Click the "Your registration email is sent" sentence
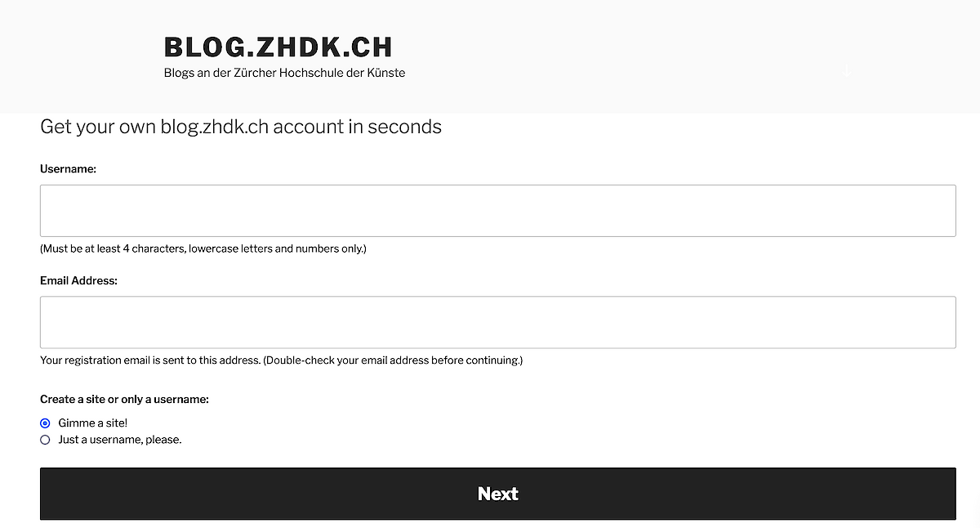980x528 pixels. [x=149, y=360]
